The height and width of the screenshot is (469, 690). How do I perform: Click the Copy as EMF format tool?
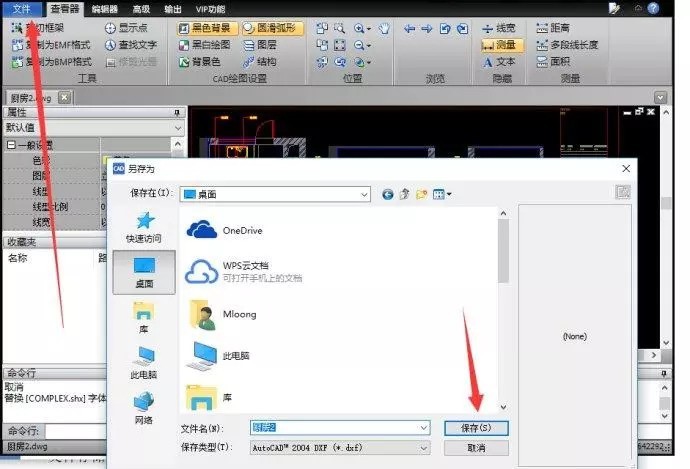(x=51, y=45)
